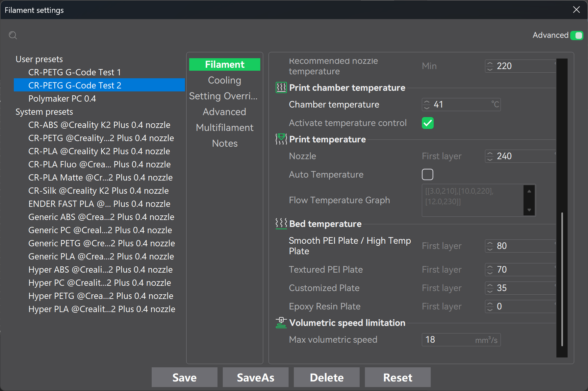Click the Epoxy Resin Plate stepper arrows
Screen dimensions: 588x391
490,306
